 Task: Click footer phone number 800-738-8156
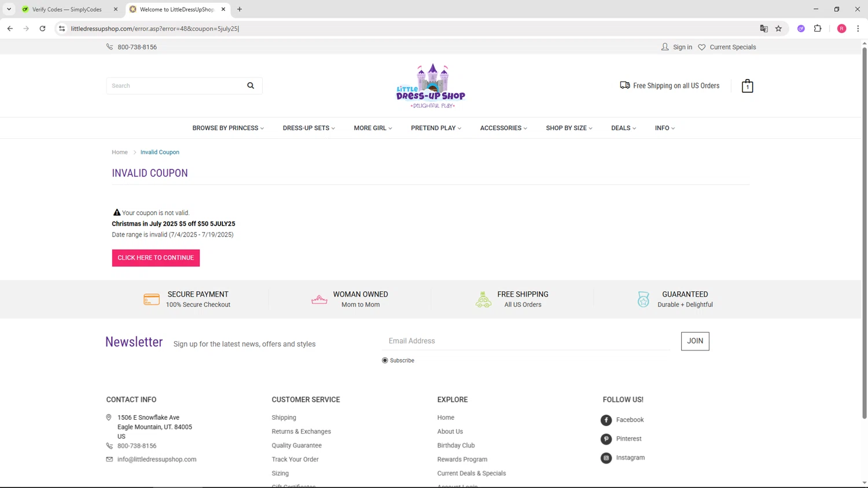pyautogui.click(x=137, y=446)
